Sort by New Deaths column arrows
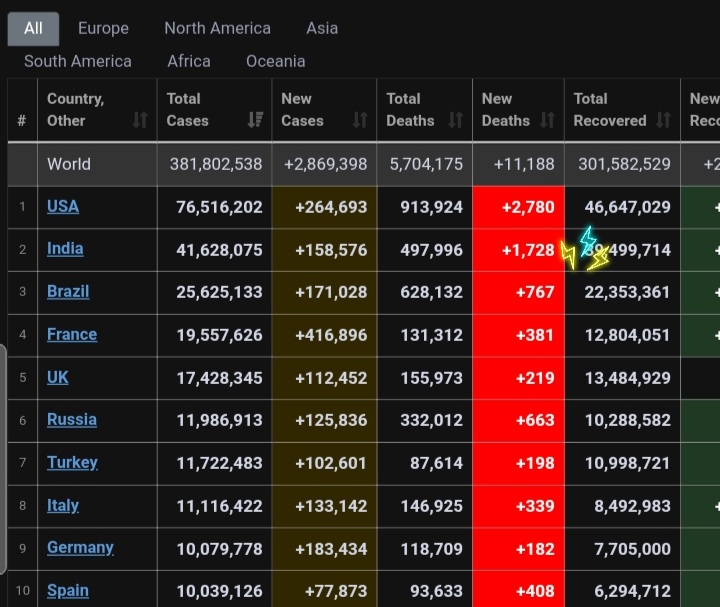The width and height of the screenshot is (720, 607). pos(547,120)
